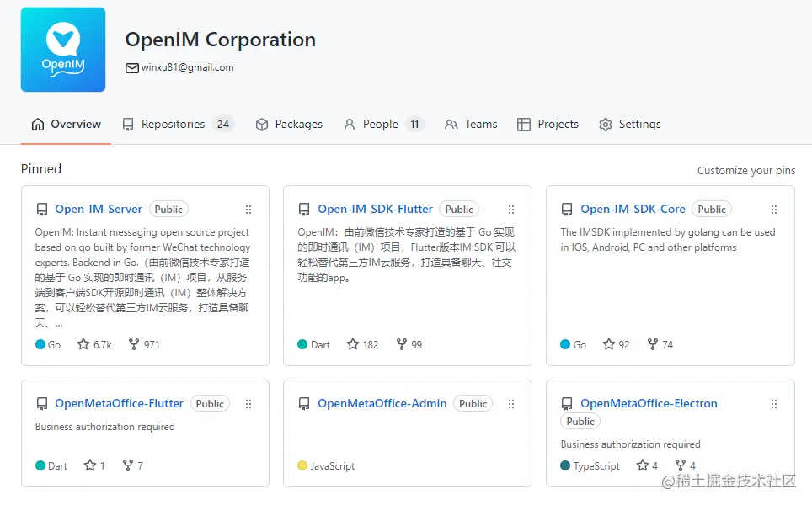812x505 pixels.
Task: Click the TypeScript language label on OpenMetaOffice-Electron
Action: 596,466
